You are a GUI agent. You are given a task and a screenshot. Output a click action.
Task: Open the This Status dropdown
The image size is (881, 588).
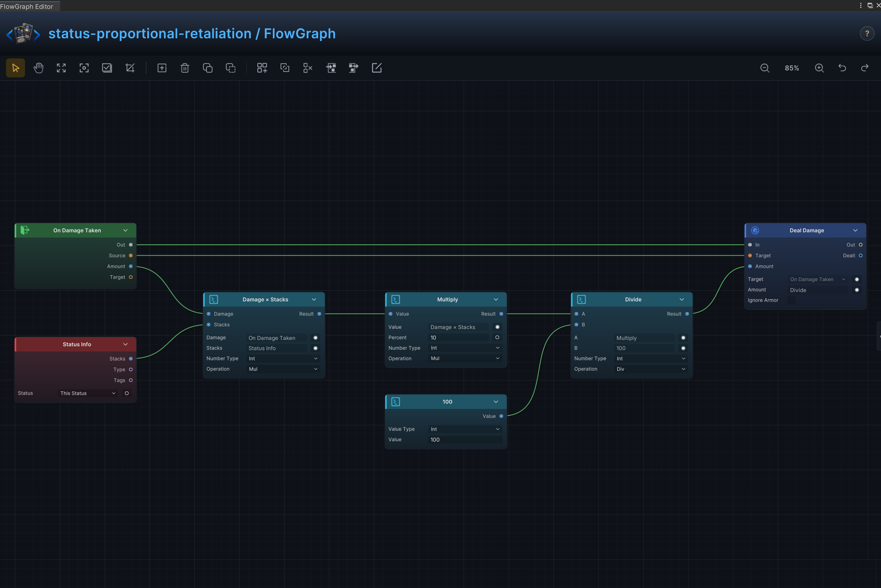tap(88, 393)
